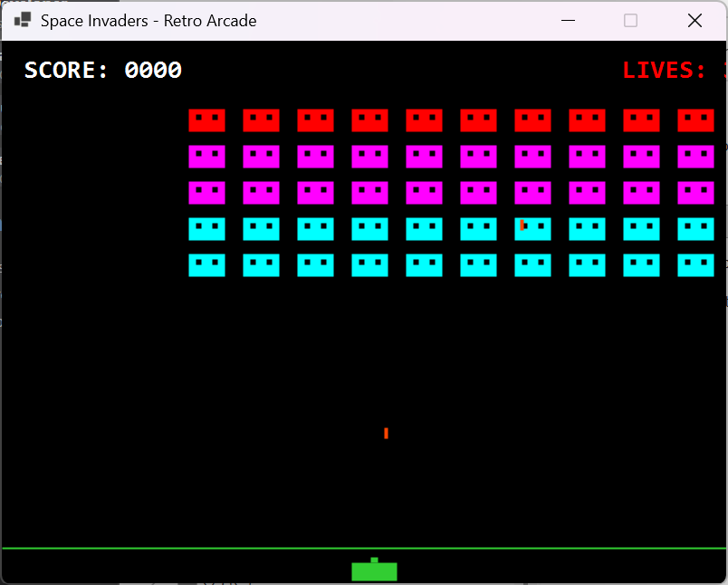This screenshot has height=585, width=728.
Task: Minimize the Space Invaders window
Action: [x=569, y=21]
